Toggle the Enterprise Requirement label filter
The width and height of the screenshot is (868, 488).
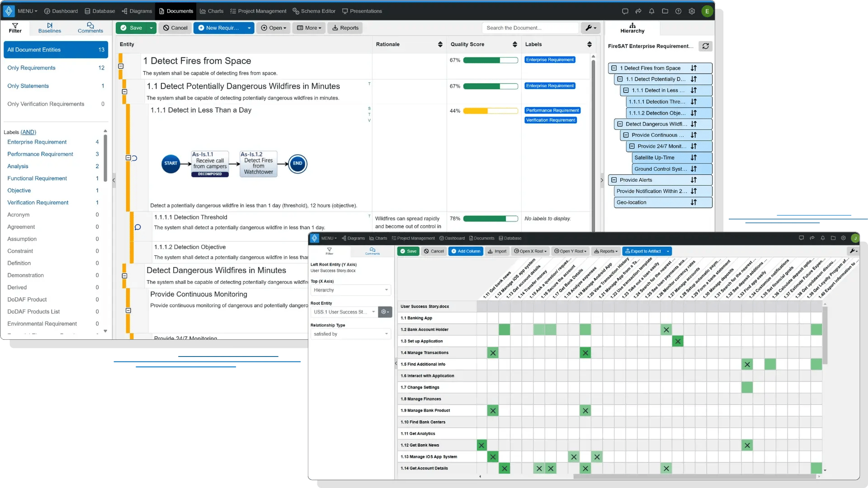37,142
